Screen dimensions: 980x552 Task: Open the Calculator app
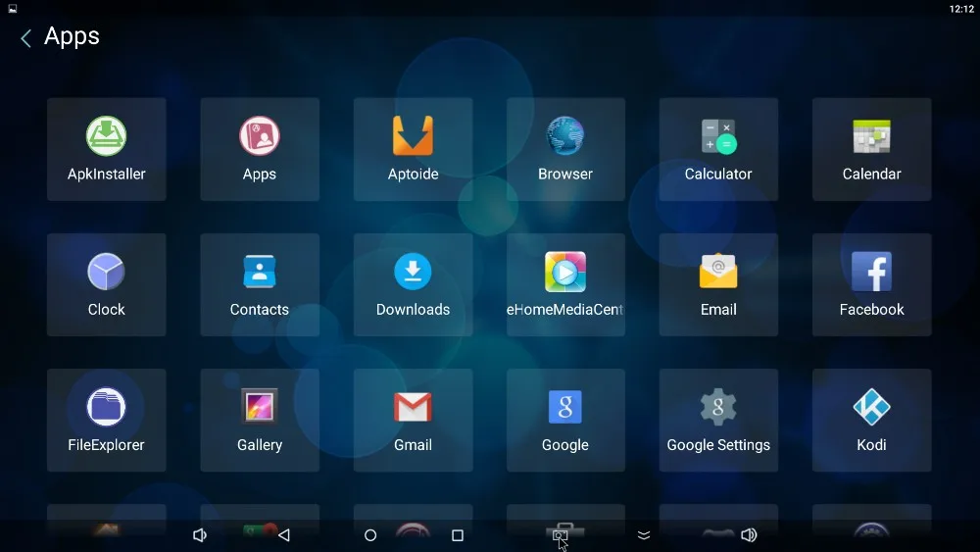(718, 149)
